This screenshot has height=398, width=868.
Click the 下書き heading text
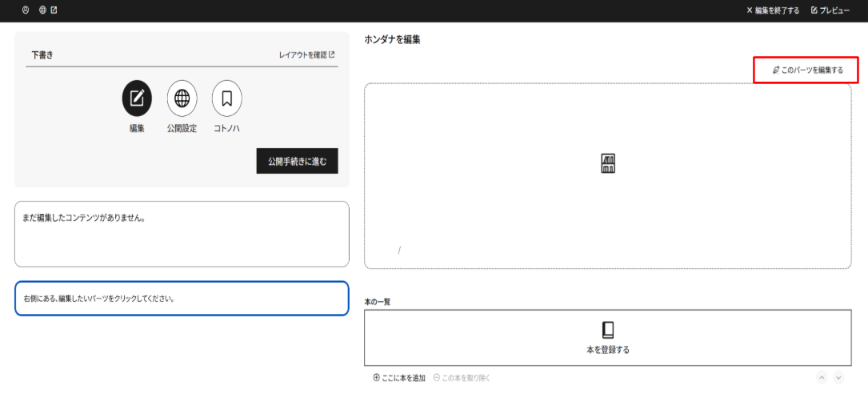(x=42, y=55)
